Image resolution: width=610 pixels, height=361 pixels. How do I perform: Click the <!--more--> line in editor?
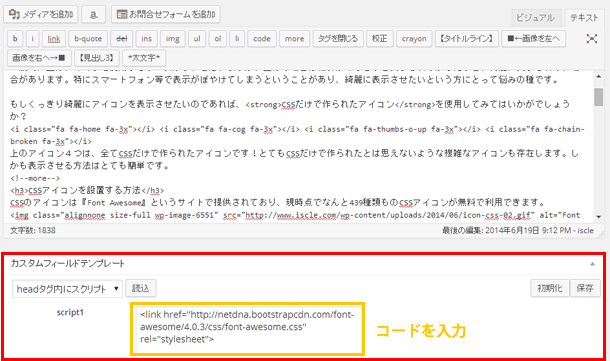(35, 179)
